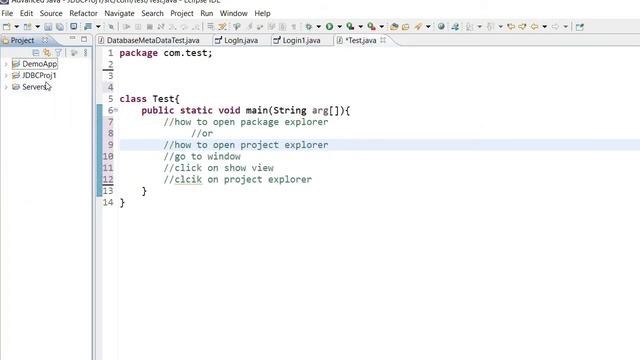Run the program with green Run button
The height and width of the screenshot is (360, 640).
pos(329,27)
